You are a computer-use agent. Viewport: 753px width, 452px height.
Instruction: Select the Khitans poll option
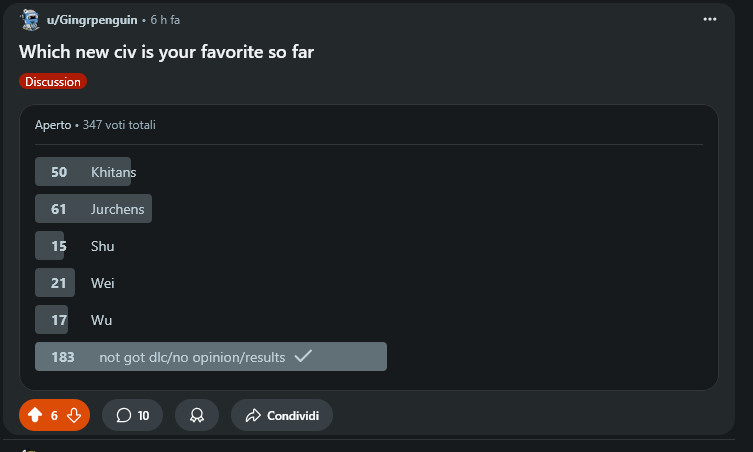pyautogui.click(x=113, y=172)
